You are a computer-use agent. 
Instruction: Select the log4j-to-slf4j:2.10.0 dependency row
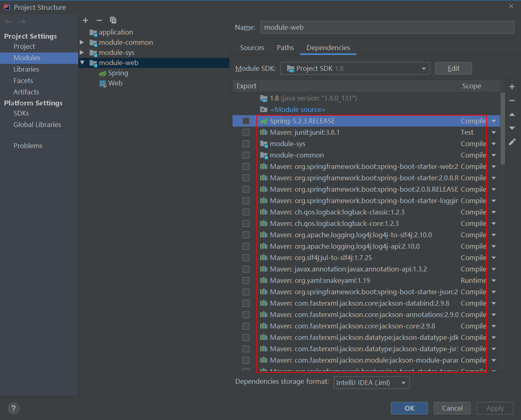[366, 235]
